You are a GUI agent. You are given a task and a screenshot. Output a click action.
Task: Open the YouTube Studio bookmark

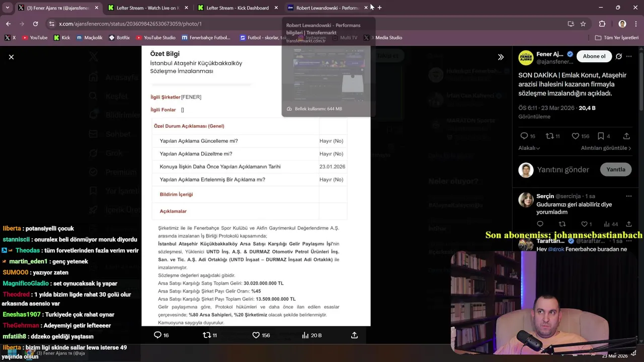coord(155,38)
